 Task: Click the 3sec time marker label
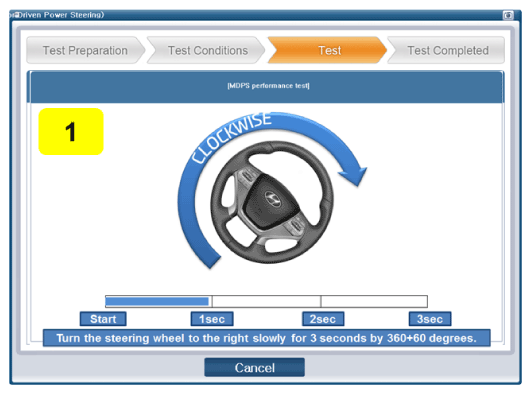coord(430,319)
